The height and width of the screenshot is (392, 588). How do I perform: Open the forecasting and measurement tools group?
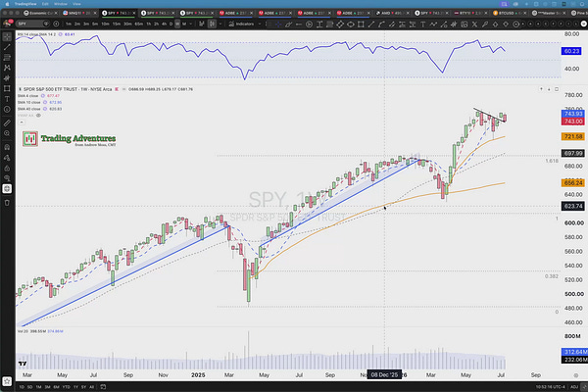pos(7,78)
